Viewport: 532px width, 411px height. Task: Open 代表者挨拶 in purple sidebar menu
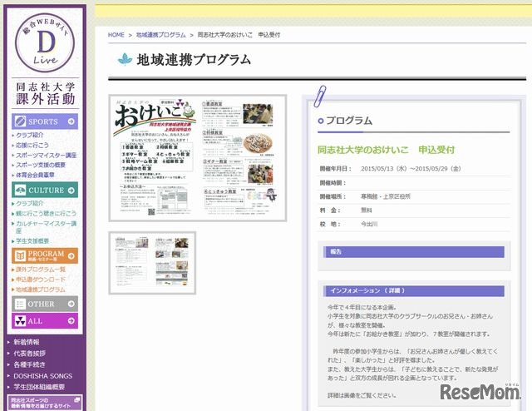pyautogui.click(x=30, y=354)
